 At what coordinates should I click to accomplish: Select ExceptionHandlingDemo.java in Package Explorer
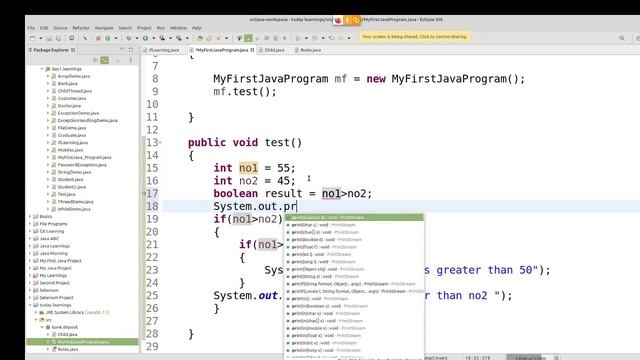pos(87,120)
